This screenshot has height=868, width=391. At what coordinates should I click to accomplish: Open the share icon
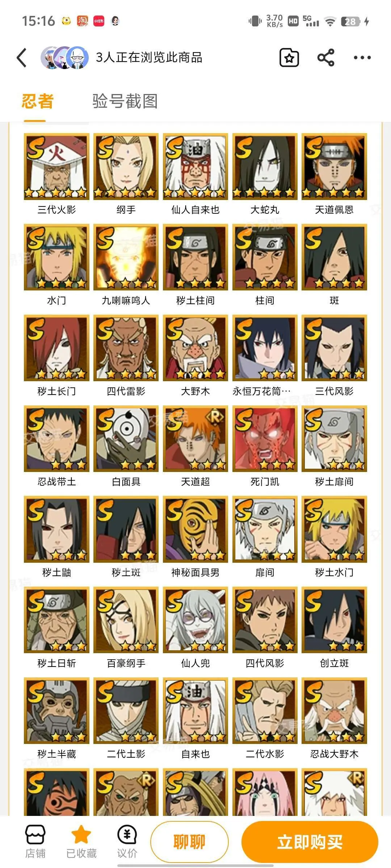click(326, 58)
